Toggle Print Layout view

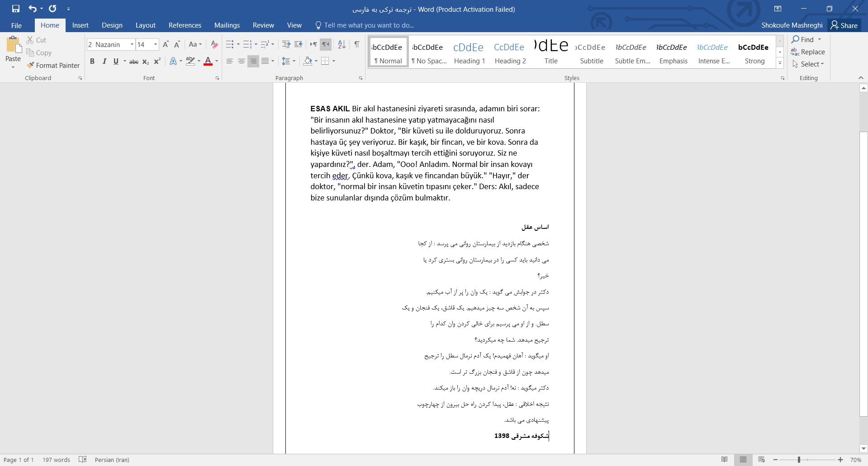pos(743,460)
